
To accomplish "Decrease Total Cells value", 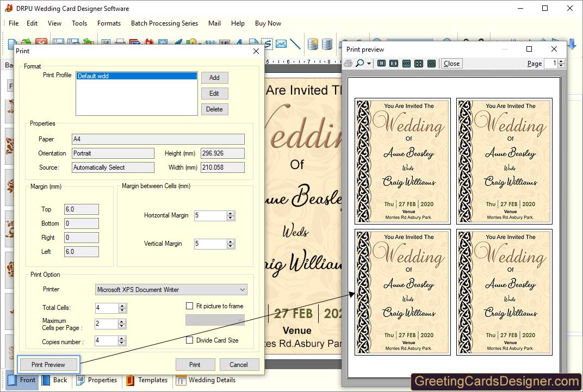I will point(122,310).
